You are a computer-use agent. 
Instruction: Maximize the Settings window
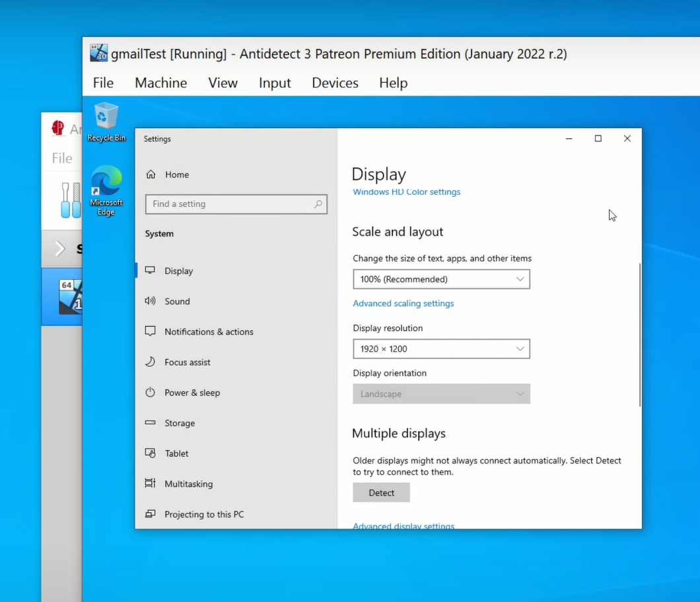[x=598, y=139]
